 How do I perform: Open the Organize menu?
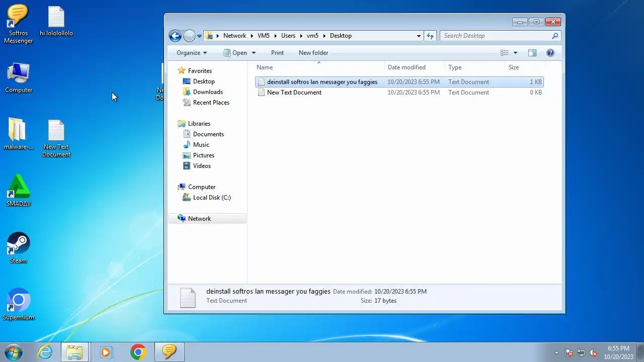pos(192,53)
